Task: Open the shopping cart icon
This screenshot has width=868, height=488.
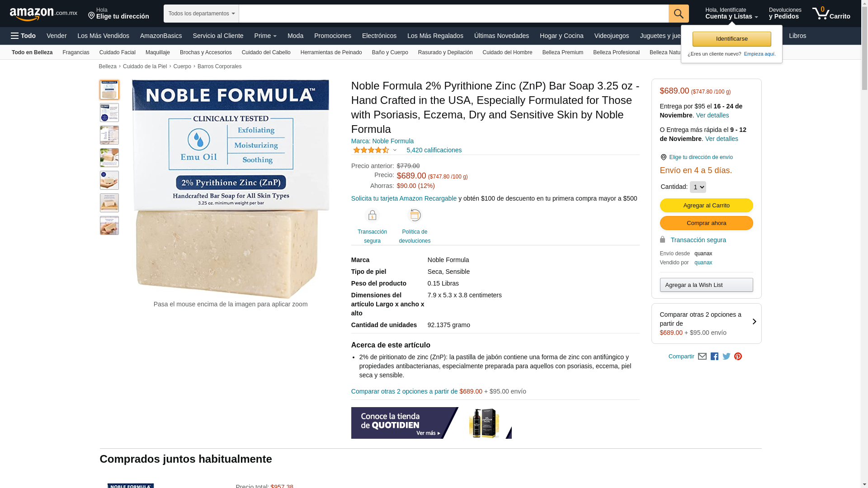Action: (x=831, y=14)
